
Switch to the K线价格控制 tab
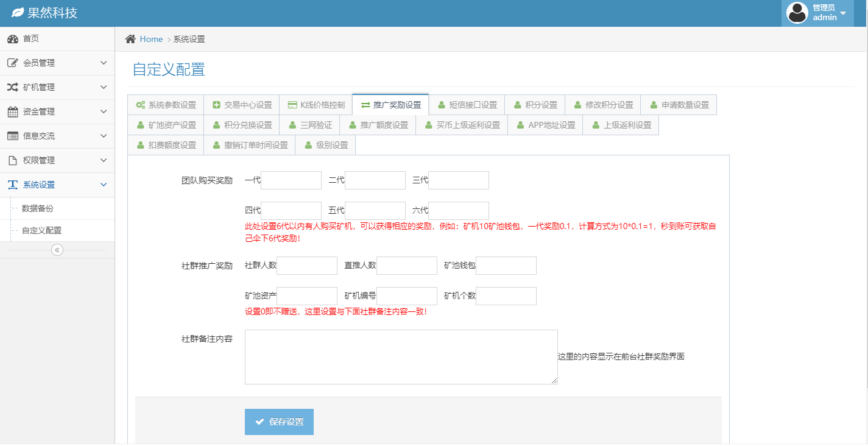point(316,105)
